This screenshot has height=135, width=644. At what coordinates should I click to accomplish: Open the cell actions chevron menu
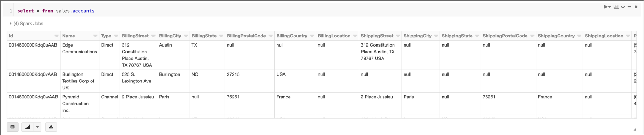[623, 7]
